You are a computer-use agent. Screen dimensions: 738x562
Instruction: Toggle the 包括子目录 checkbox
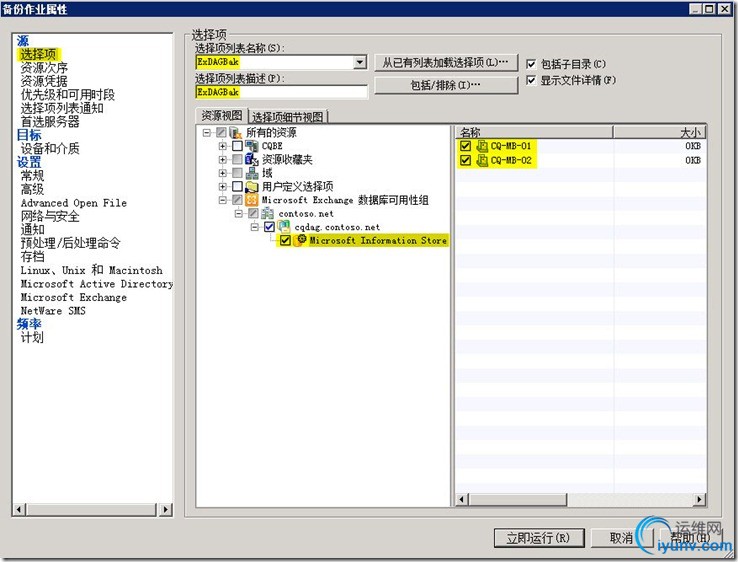(x=531, y=64)
